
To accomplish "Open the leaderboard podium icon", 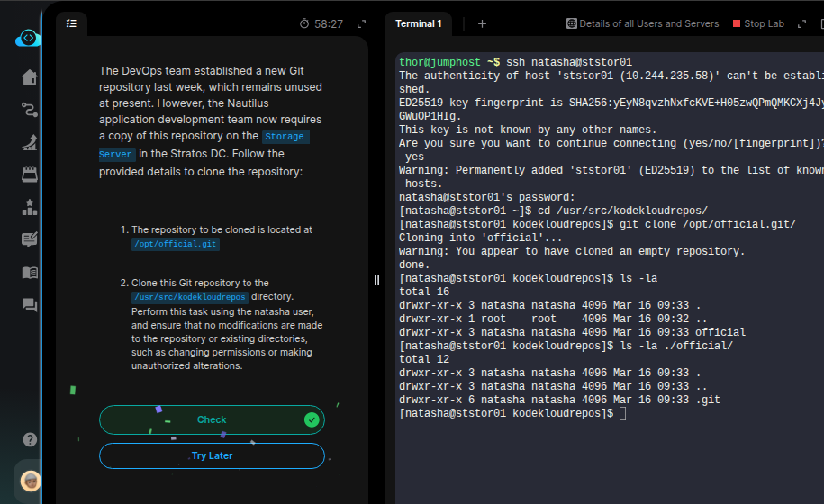I will tap(30, 207).
